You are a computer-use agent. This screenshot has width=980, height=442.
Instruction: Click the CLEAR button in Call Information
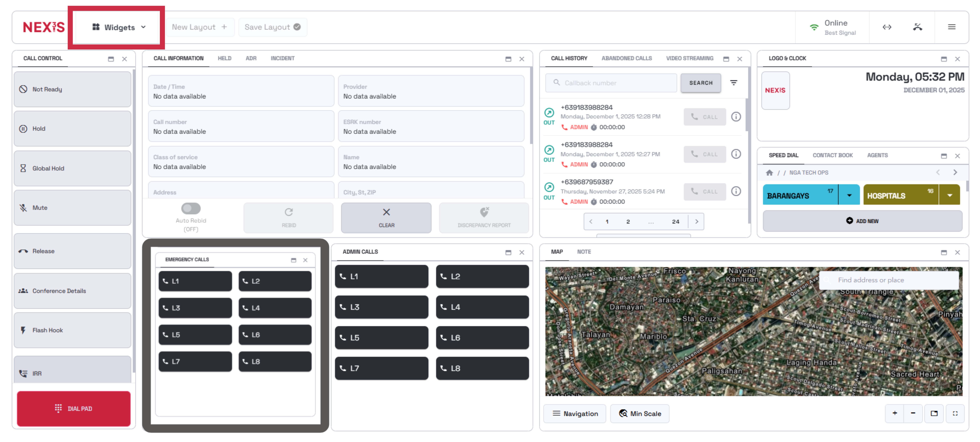click(x=386, y=218)
